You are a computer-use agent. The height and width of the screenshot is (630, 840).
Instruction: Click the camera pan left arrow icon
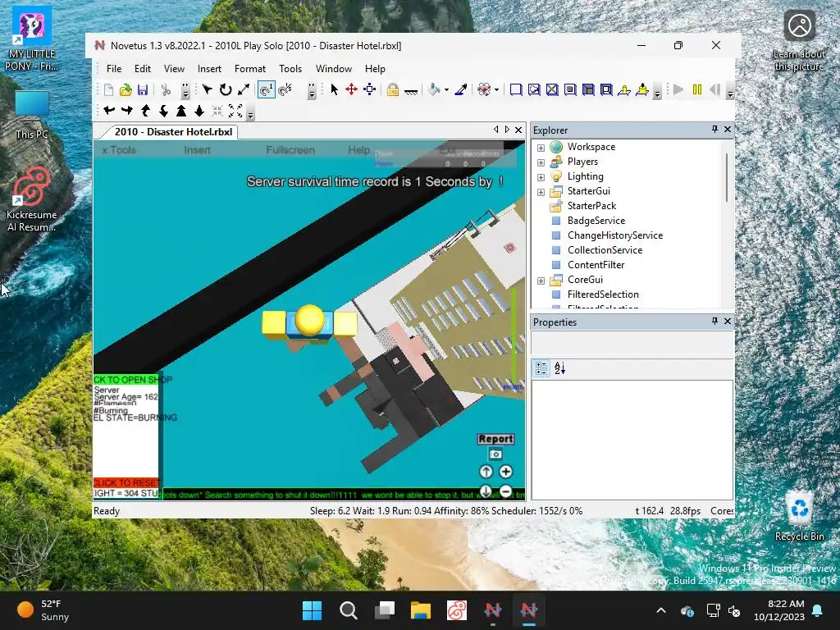109,111
